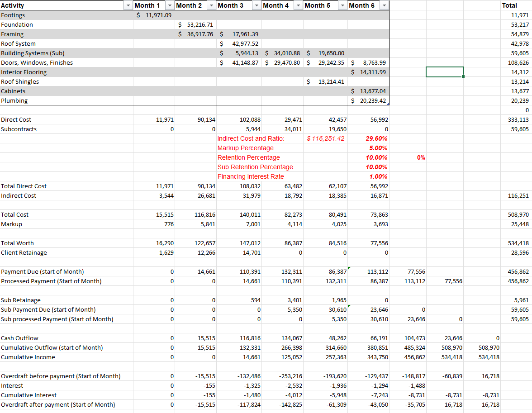The image size is (532, 413).
Task: Click the Cabinets value 13,677.04
Action: [368, 91]
